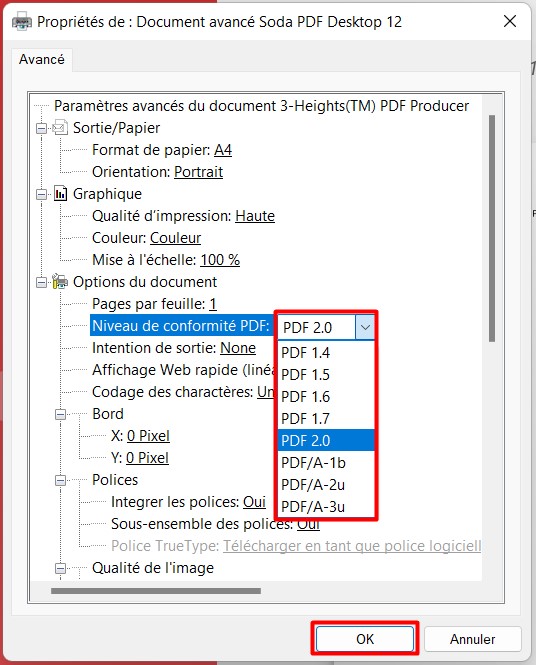Select Codage des charactères row
The image size is (536, 665).
pos(183,392)
